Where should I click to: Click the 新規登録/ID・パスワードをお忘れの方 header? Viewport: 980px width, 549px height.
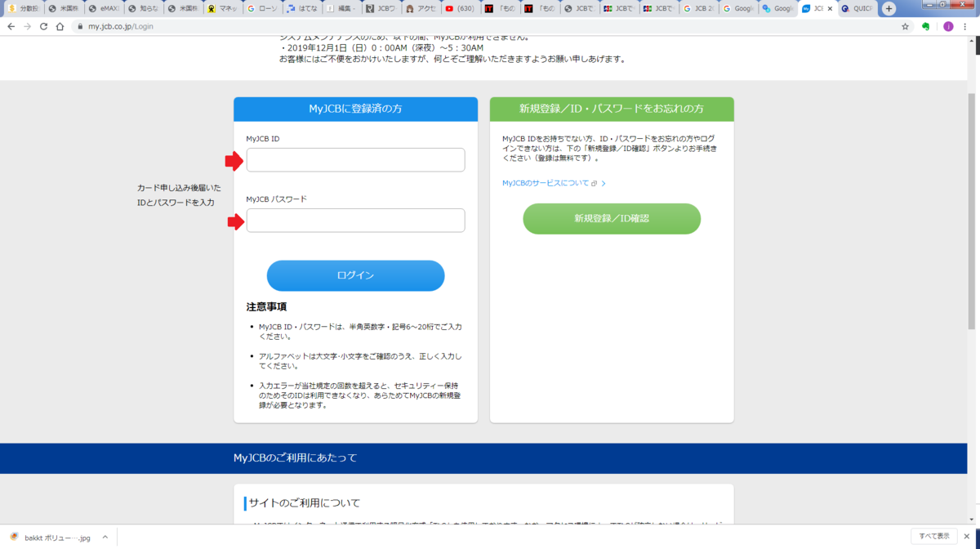point(612,109)
